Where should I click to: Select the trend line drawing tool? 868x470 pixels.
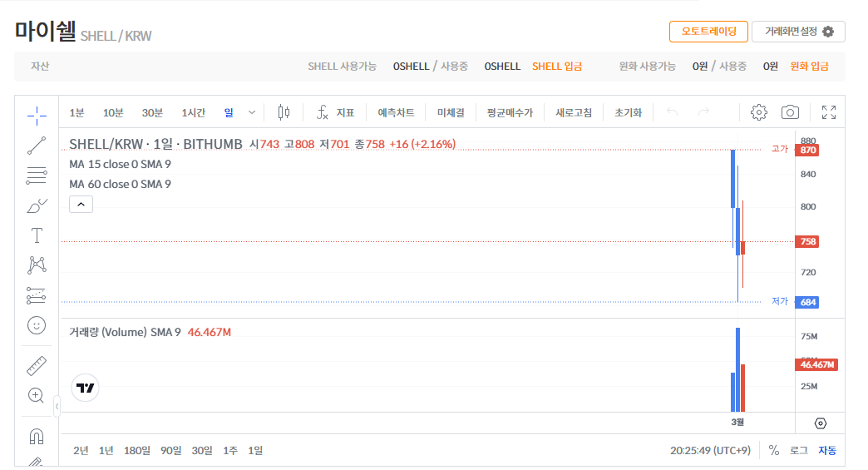tap(37, 146)
